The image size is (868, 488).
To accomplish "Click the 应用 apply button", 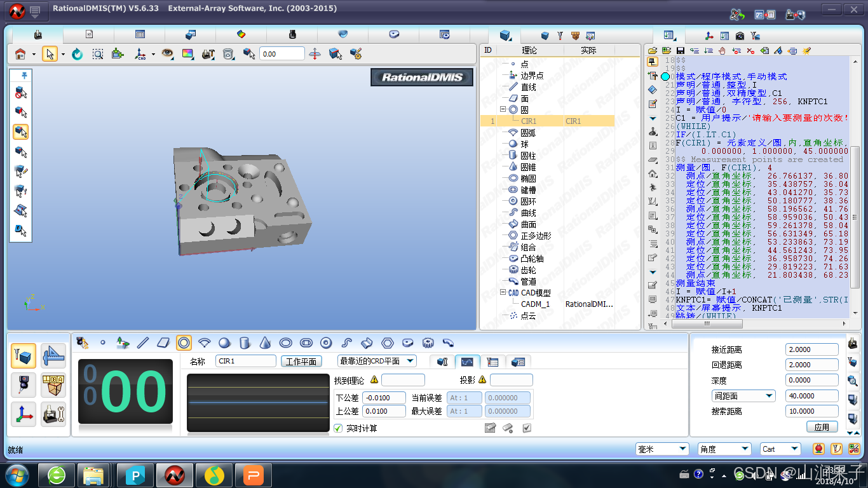I will pos(822,427).
